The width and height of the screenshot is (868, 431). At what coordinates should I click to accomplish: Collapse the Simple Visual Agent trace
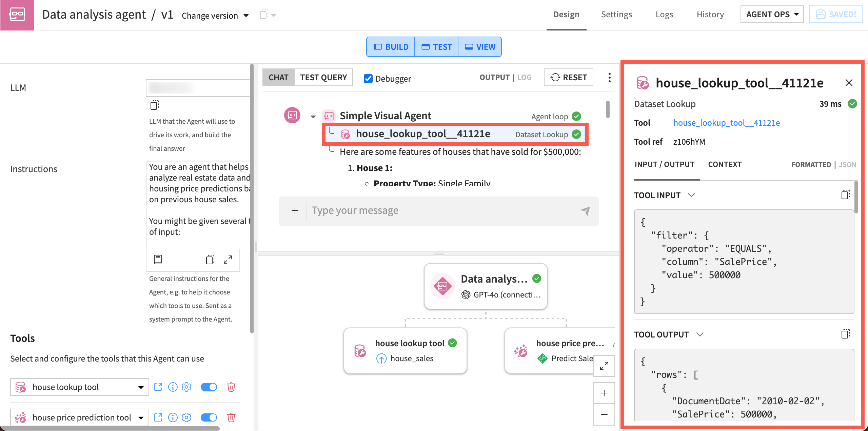[313, 117]
